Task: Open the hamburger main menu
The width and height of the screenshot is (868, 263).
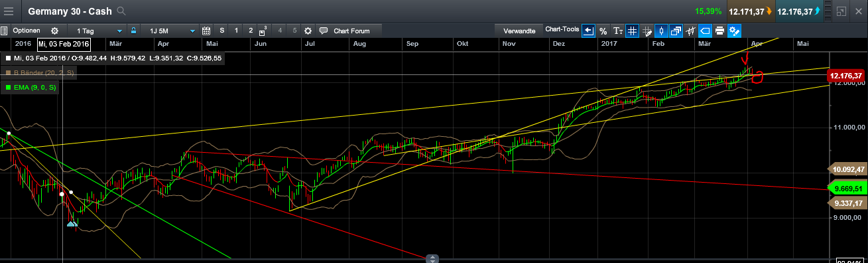Action: coord(9,11)
